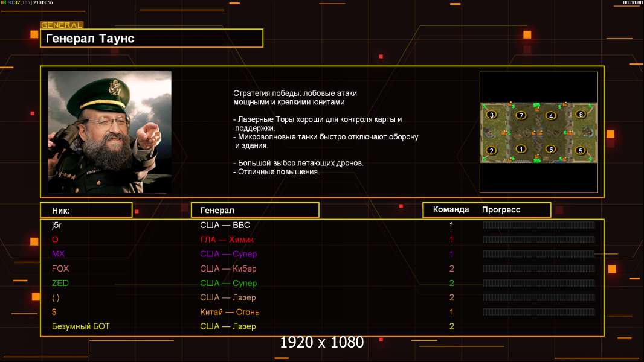Select start position 1 on the map preview
The height and width of the screenshot is (362, 644).
pos(521,149)
